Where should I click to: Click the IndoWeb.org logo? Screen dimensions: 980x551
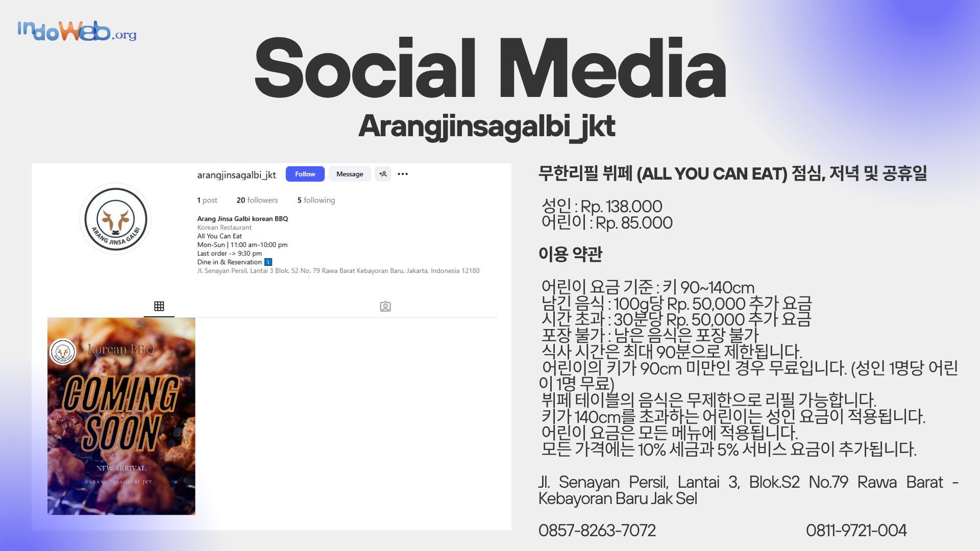[x=77, y=31]
